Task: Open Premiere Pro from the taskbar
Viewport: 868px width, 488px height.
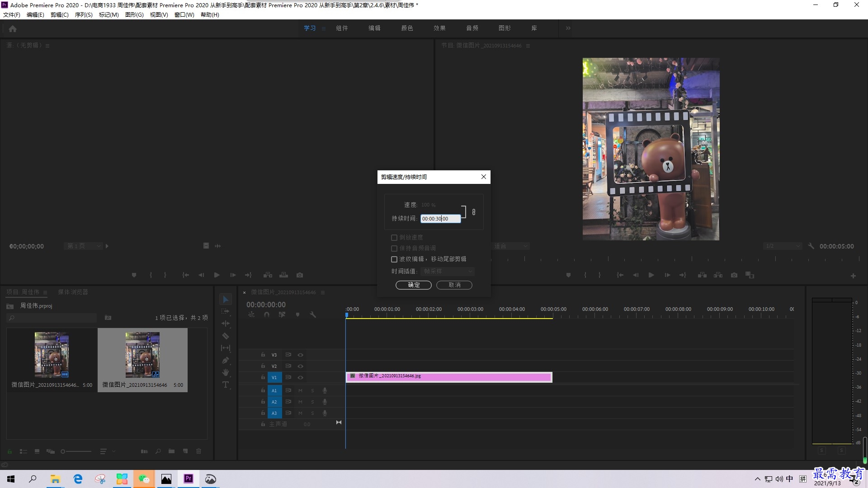Action: 189,479
